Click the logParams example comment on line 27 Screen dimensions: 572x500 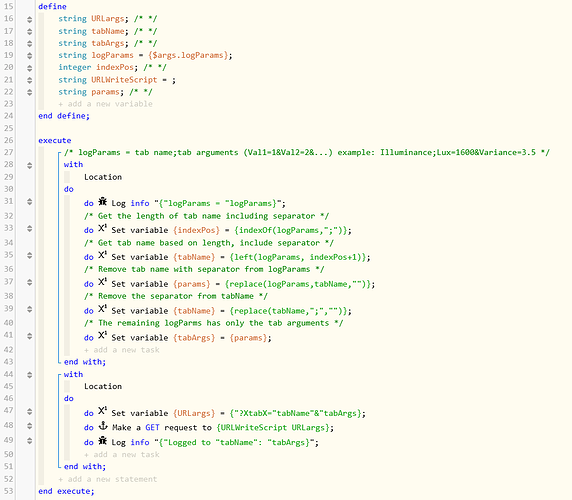coord(307,152)
